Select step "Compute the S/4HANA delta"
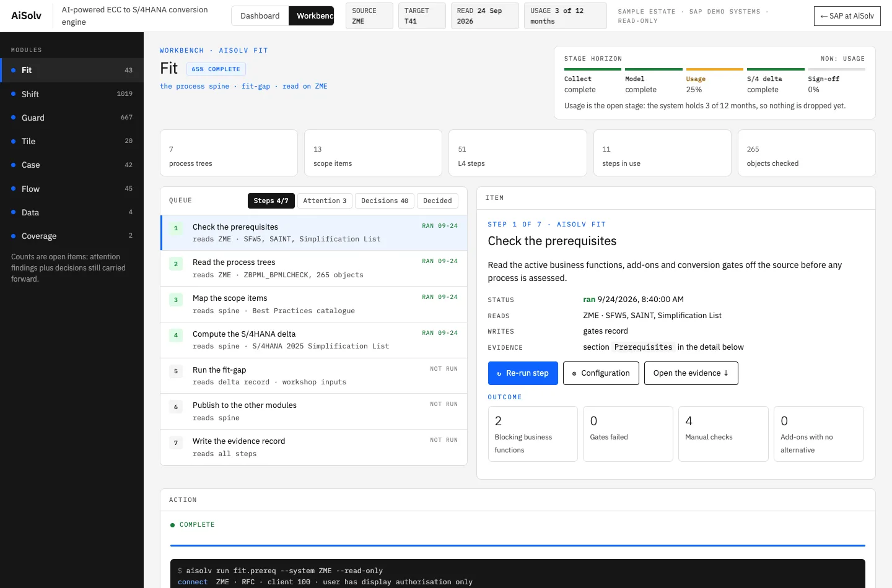The height and width of the screenshot is (588, 892). (x=314, y=340)
